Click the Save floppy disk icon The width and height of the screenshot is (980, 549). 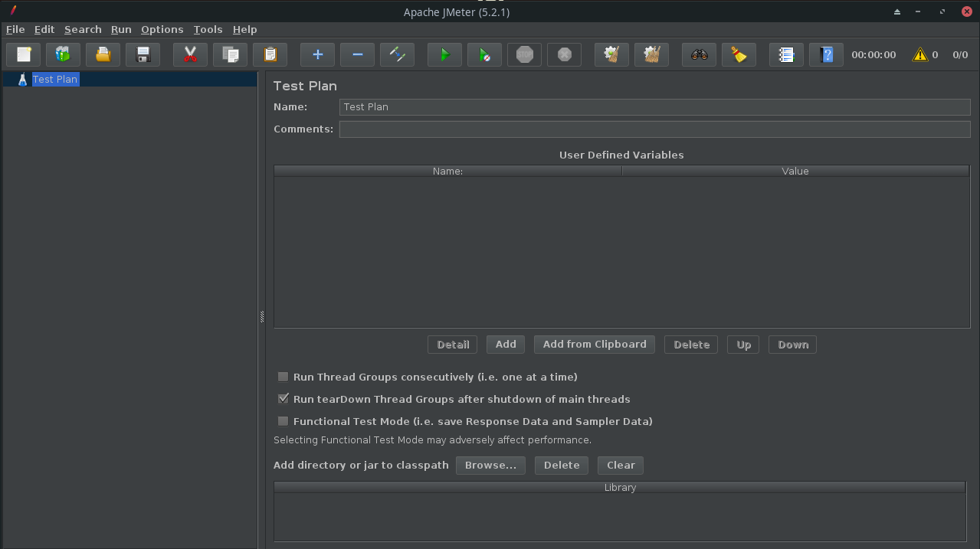tap(143, 55)
